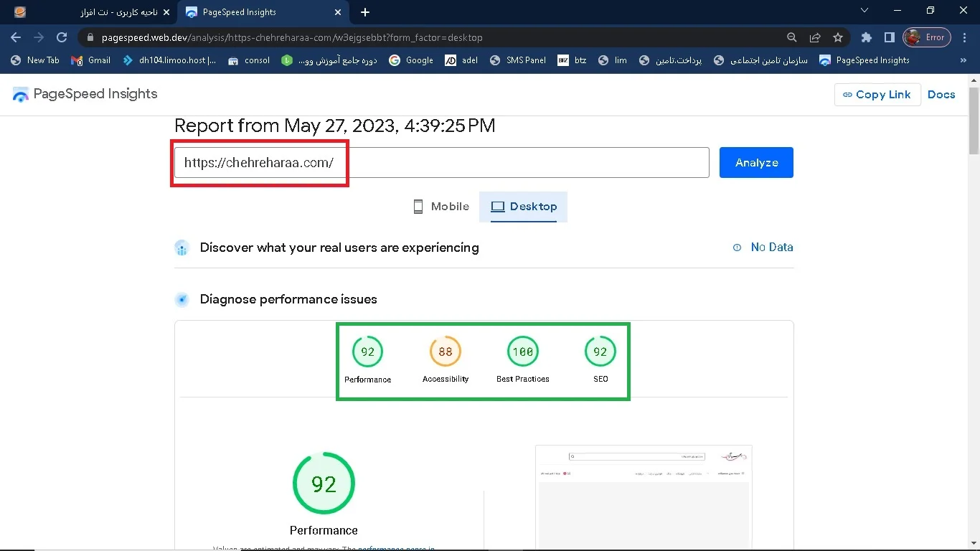This screenshot has width=980, height=551.
Task: Open the zoom magnifier in address bar
Action: pos(792,37)
